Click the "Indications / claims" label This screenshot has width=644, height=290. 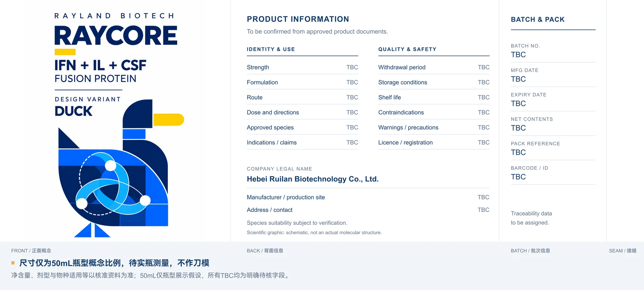pyautogui.click(x=272, y=142)
